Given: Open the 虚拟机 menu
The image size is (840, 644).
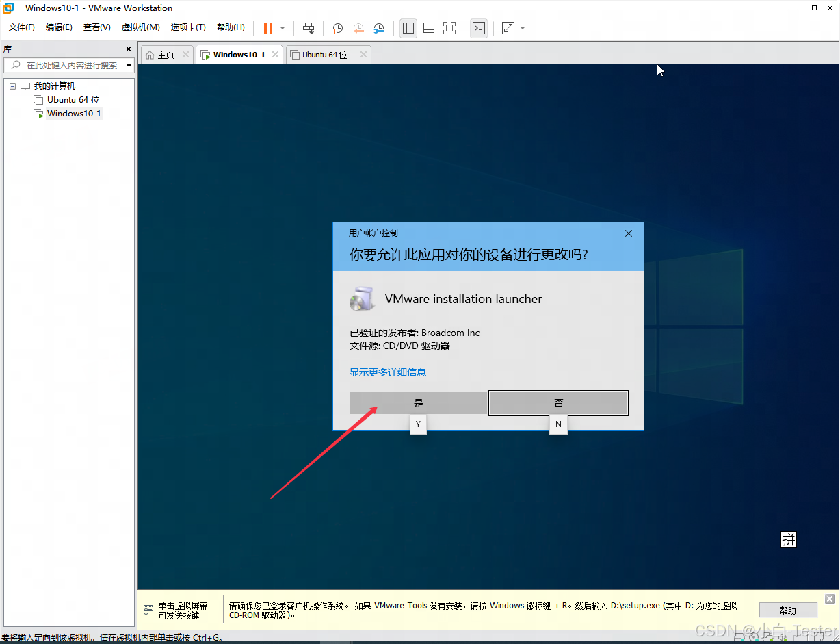Looking at the screenshot, I should point(140,27).
